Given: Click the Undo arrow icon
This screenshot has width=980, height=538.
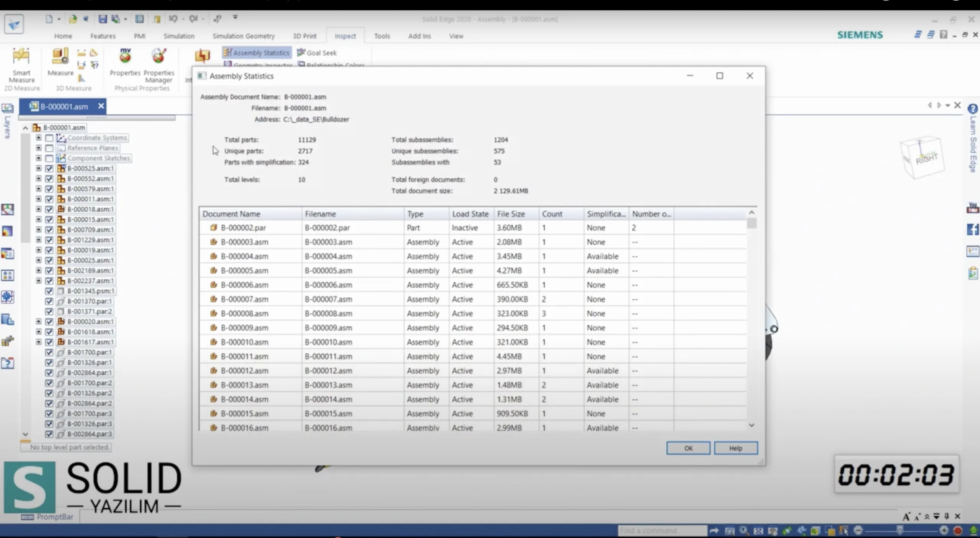Looking at the screenshot, I should [x=173, y=18].
